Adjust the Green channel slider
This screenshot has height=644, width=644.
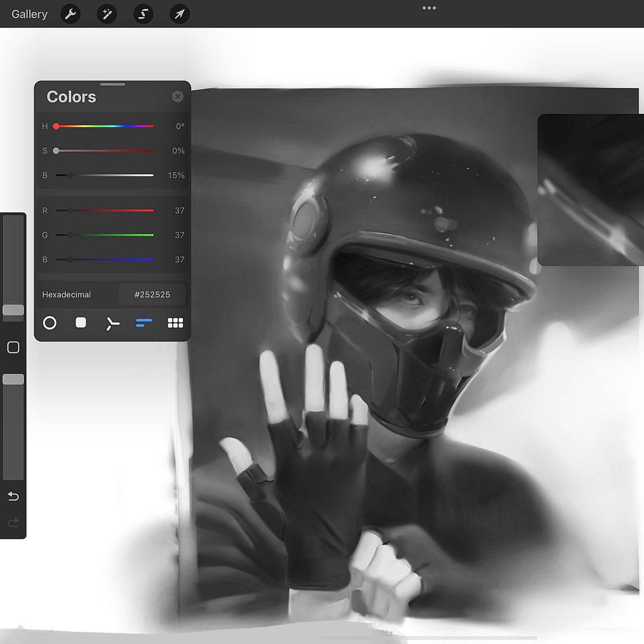pos(104,235)
